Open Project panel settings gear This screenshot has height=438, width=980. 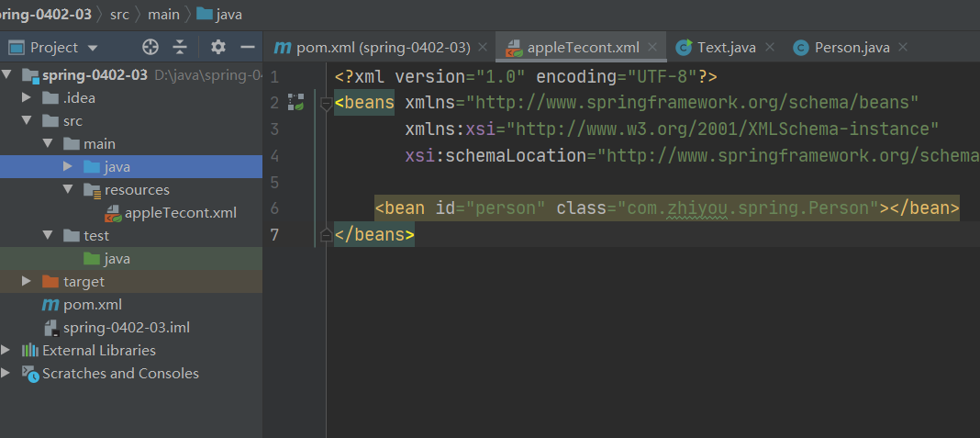pyautogui.click(x=217, y=47)
